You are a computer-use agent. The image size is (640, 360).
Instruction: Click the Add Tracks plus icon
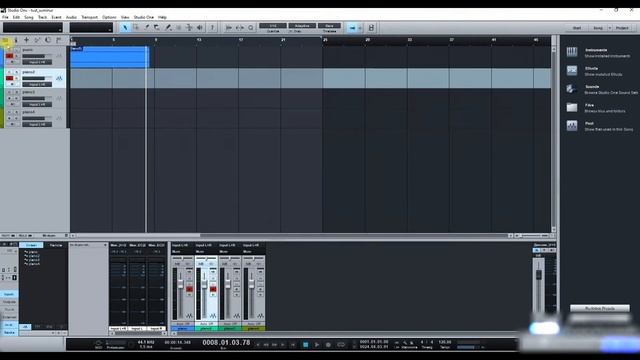coord(27,40)
